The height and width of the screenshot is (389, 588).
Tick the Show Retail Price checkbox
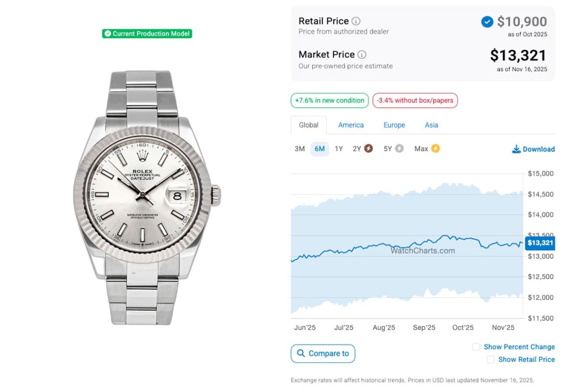click(x=490, y=360)
